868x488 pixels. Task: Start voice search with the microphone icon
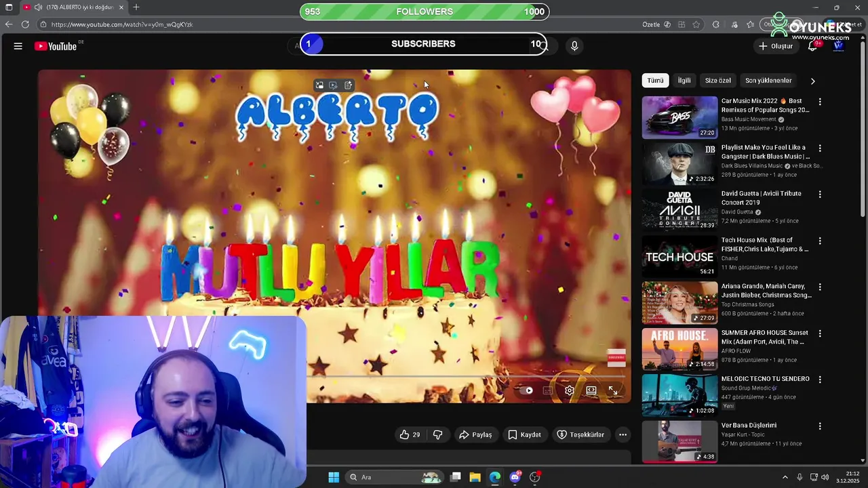[x=574, y=46]
